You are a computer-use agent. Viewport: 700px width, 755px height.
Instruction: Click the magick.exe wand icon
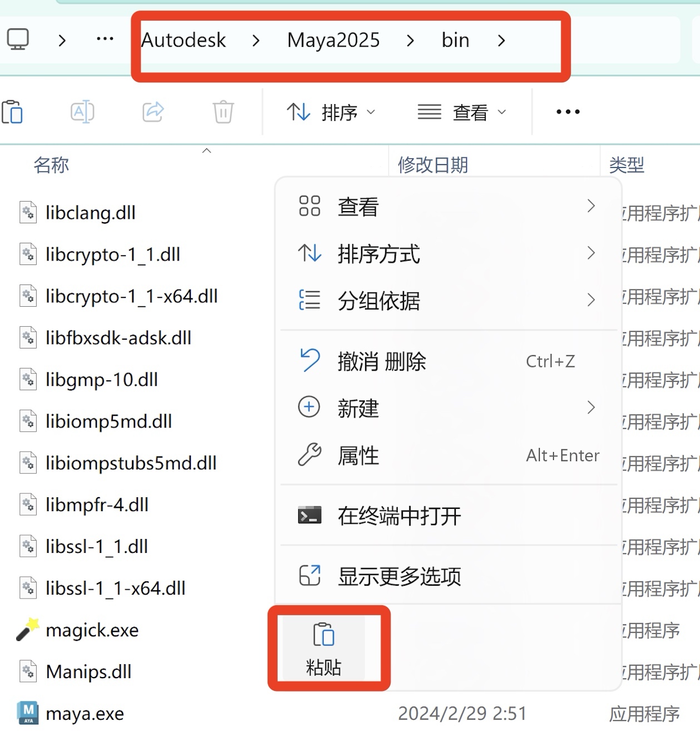[x=27, y=630]
